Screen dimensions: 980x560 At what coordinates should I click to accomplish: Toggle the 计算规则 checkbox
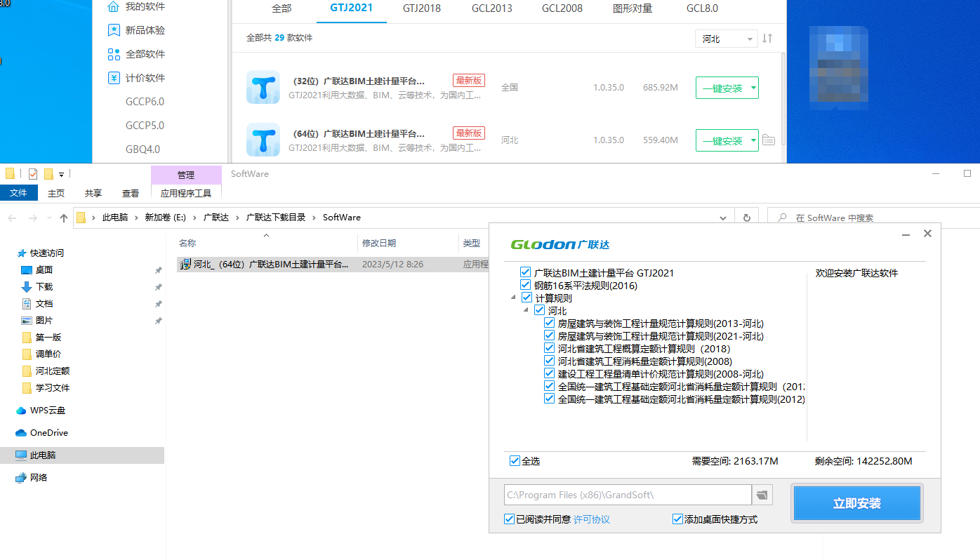click(x=527, y=298)
